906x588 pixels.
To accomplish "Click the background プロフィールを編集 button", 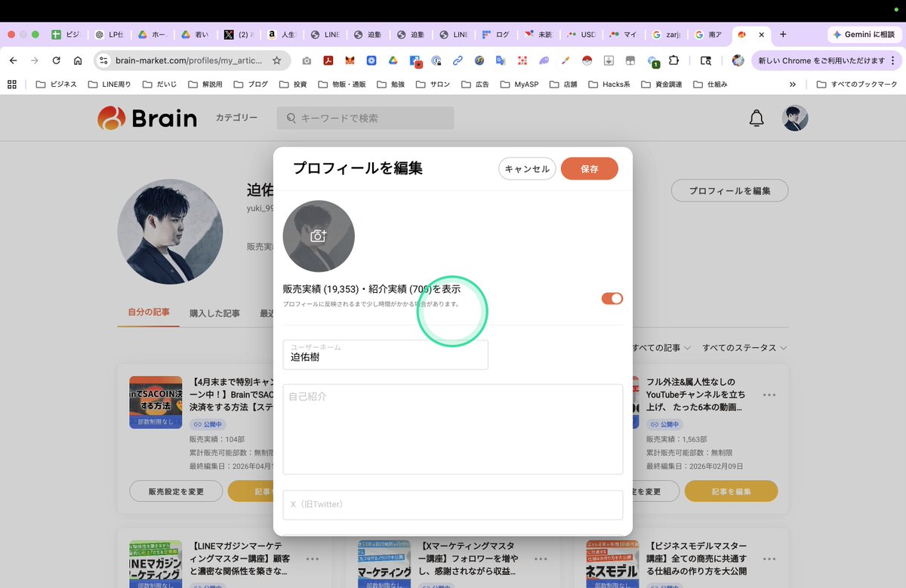I will click(x=729, y=191).
